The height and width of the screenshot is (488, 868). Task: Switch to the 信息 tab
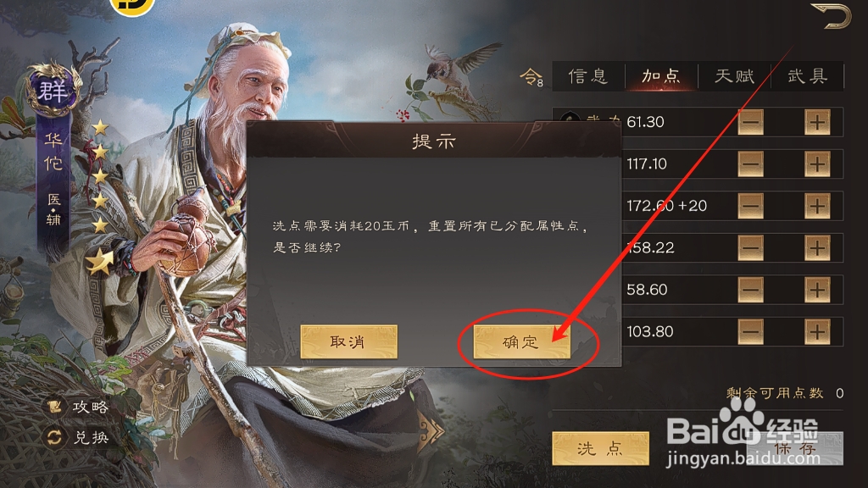click(x=588, y=75)
